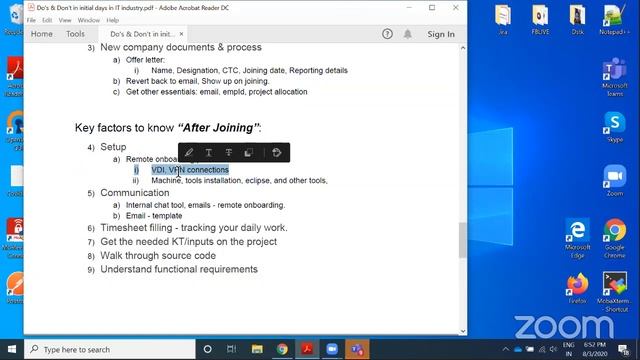640x360 pixels.
Task: Select the FBLIVE desktop icon
Action: [540, 19]
